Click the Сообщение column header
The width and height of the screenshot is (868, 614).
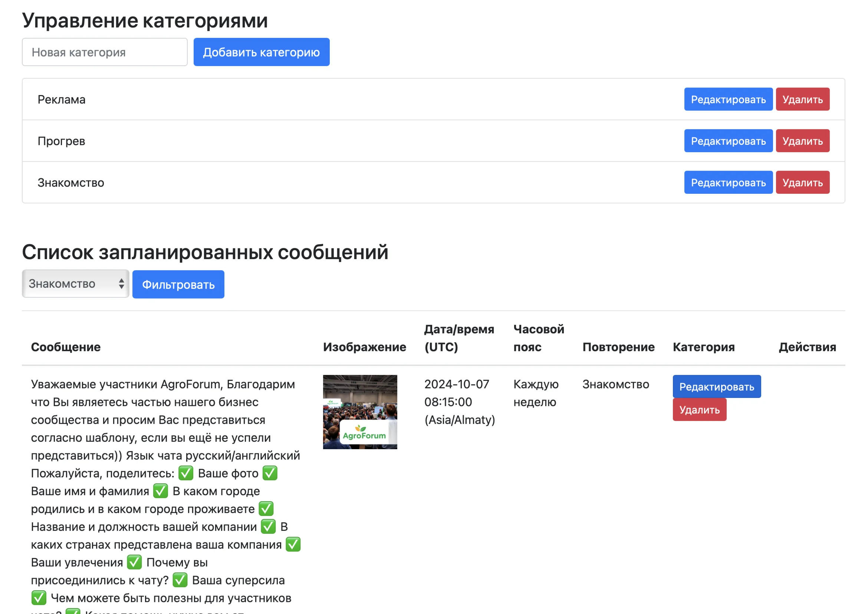tap(66, 347)
